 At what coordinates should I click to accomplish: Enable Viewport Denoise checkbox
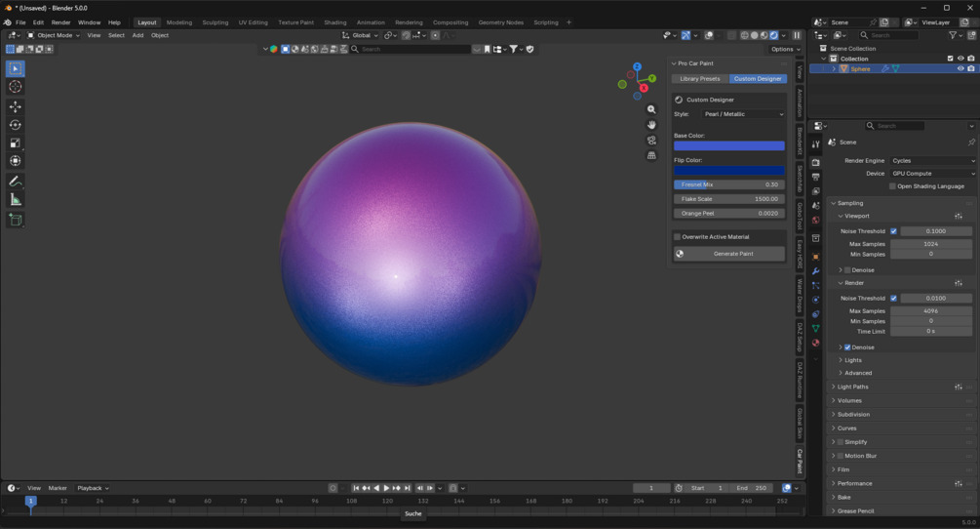[x=847, y=270]
